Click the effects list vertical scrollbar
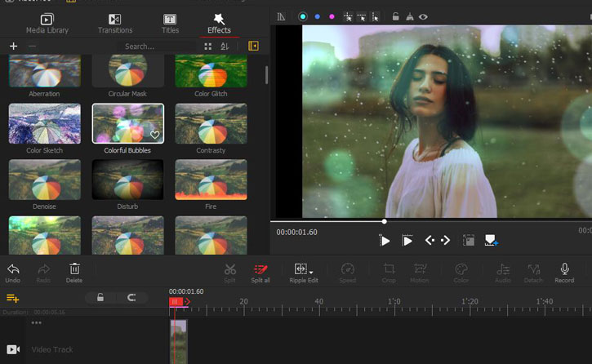Screen dimensions: 592x364 tap(266, 75)
